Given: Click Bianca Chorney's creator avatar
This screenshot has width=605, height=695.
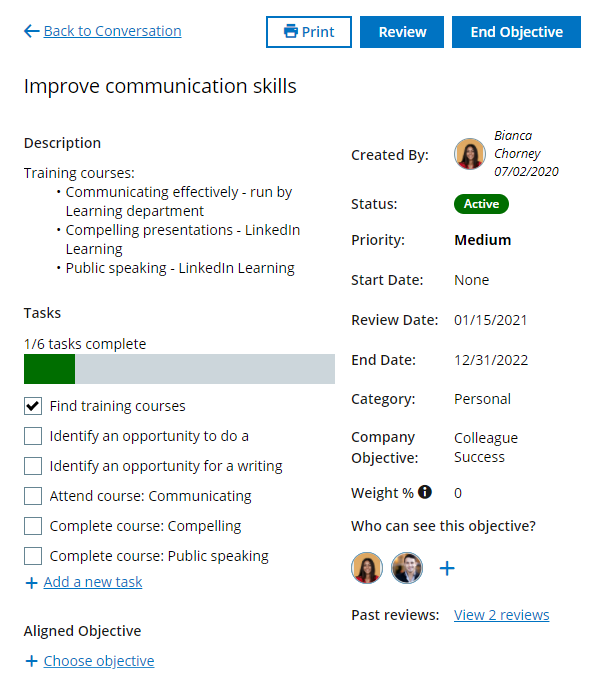Looking at the screenshot, I should (469, 154).
